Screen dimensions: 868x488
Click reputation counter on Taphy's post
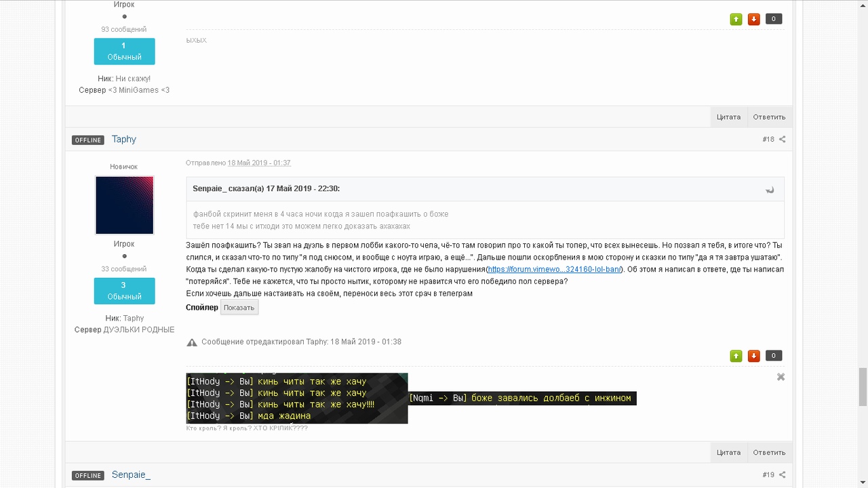pos(774,356)
